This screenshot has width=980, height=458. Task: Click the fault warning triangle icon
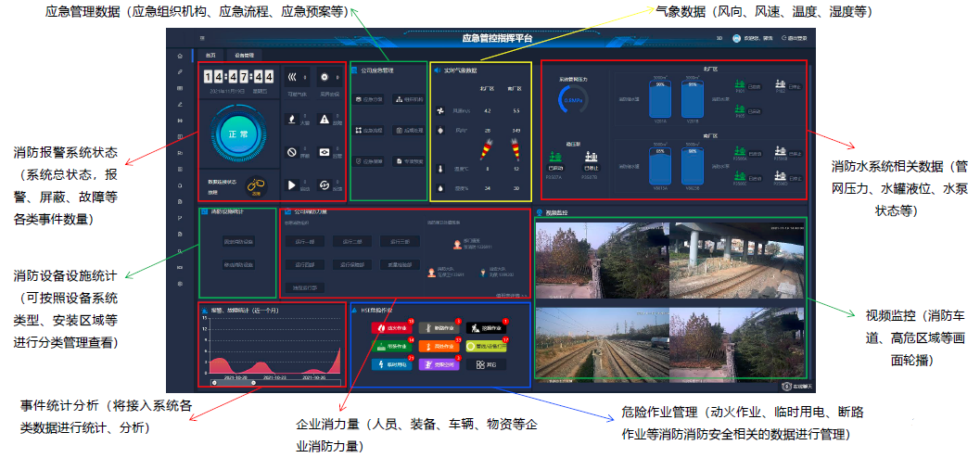(x=325, y=119)
